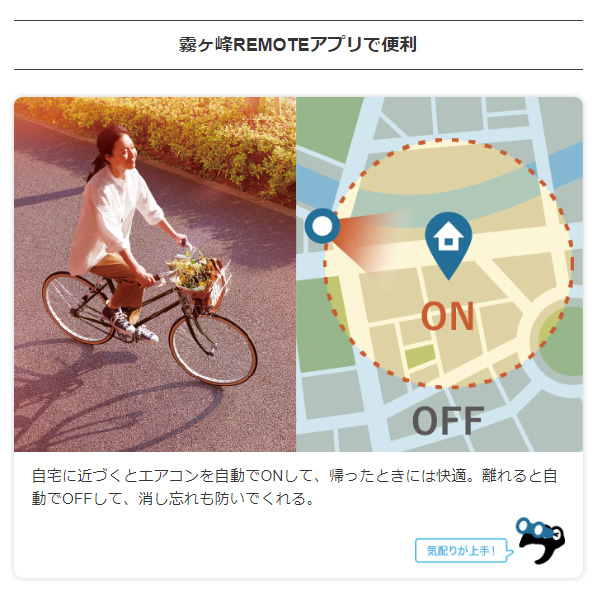
Task: Click the woman riding bicycle photo
Action: point(155,274)
